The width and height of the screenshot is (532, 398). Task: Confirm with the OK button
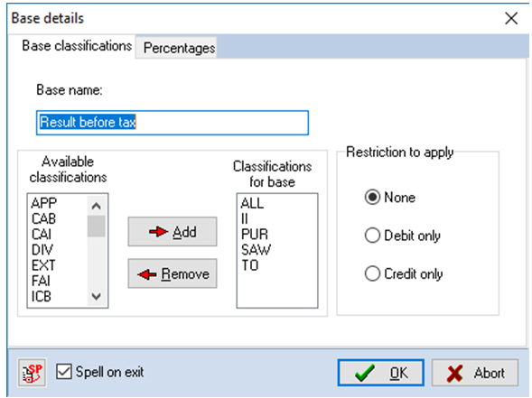[380, 373]
